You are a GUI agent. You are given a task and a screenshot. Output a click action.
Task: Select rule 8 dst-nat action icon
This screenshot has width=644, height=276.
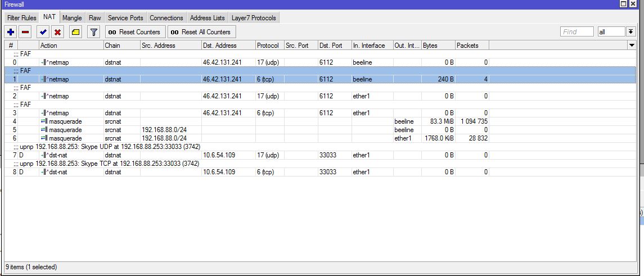[x=44, y=172]
